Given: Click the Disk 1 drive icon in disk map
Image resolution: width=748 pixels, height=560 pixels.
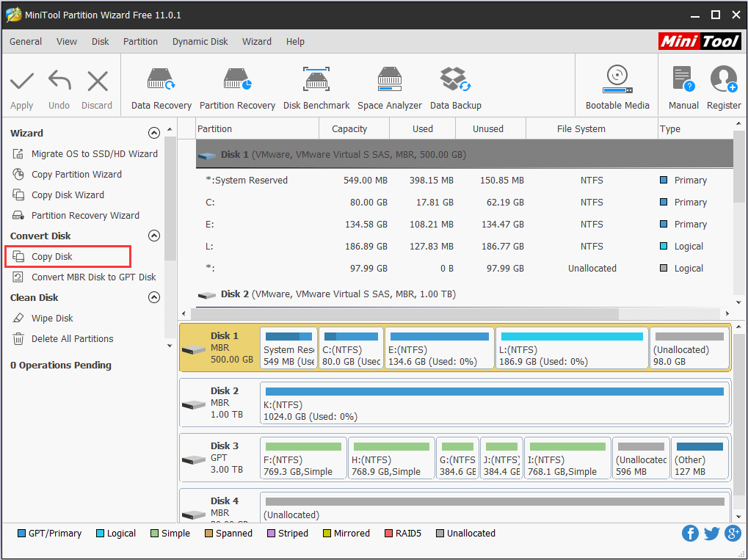Looking at the screenshot, I should [x=194, y=349].
